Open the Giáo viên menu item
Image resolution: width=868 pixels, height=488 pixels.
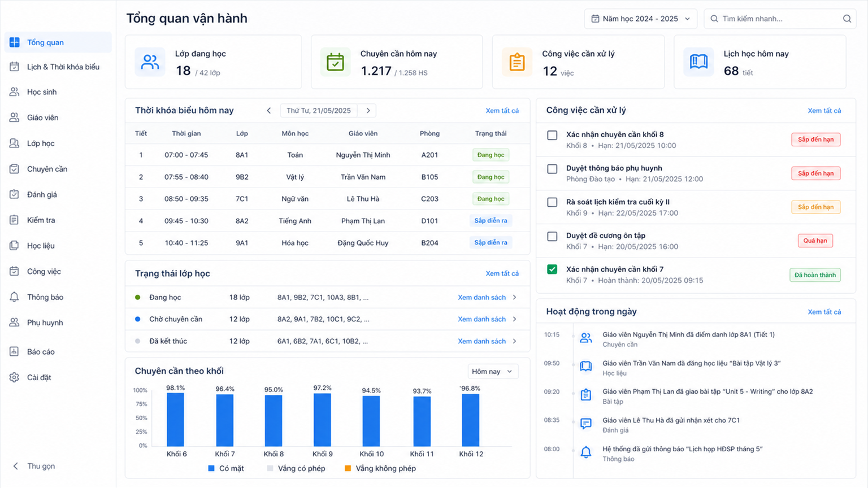[x=58, y=117]
